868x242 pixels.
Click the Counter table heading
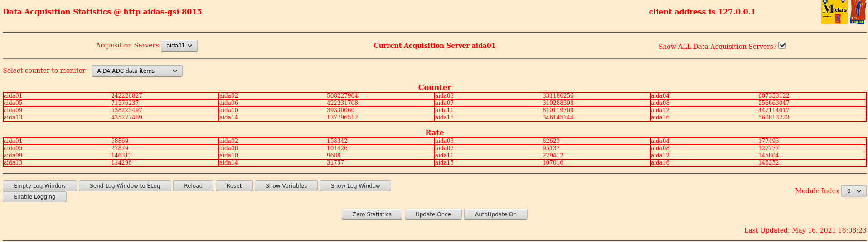[x=435, y=87]
